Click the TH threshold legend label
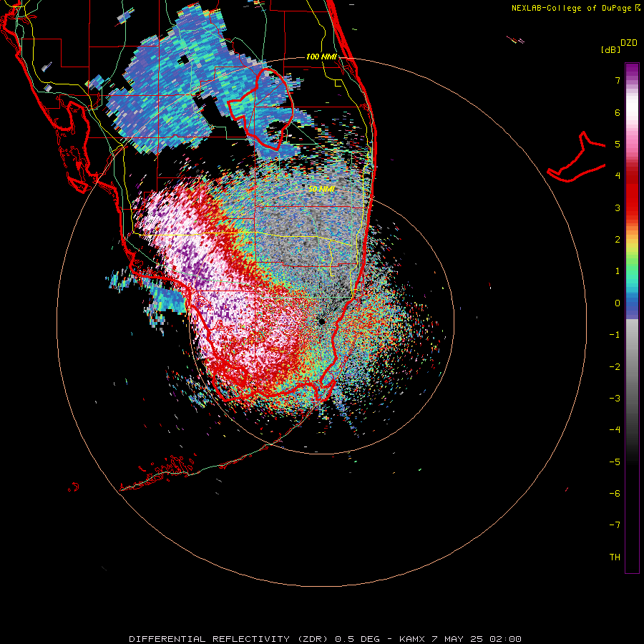The height and width of the screenshot is (644, 644). pyautogui.click(x=615, y=557)
